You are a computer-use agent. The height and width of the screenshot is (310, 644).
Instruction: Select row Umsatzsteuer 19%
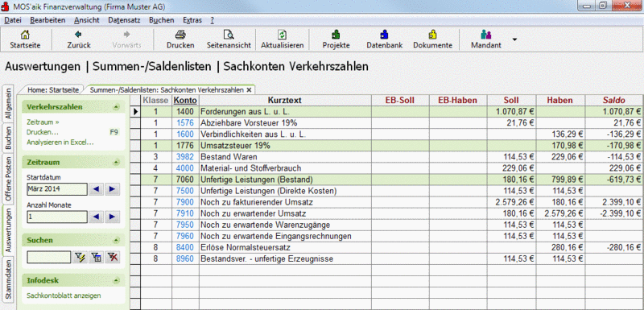point(392,146)
